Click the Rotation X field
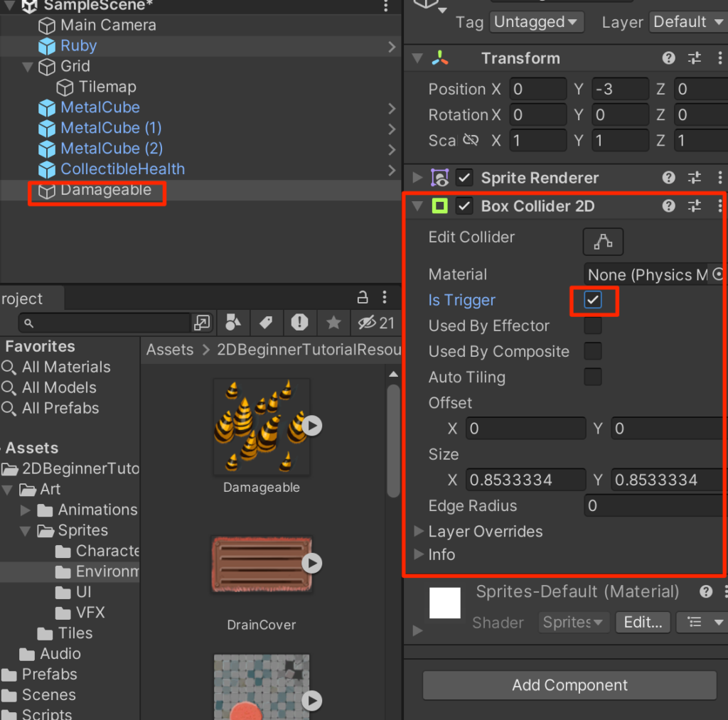This screenshot has height=720, width=728. [538, 114]
